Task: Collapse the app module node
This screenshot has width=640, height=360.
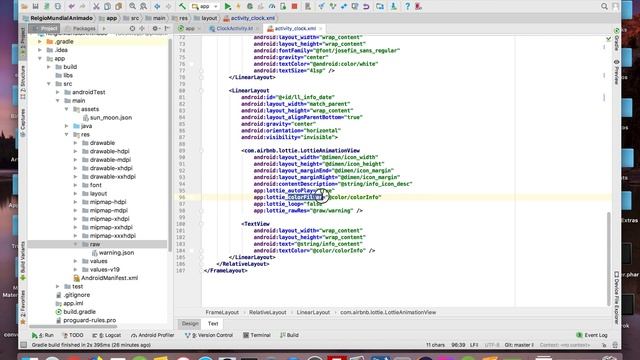Action: 40,58
